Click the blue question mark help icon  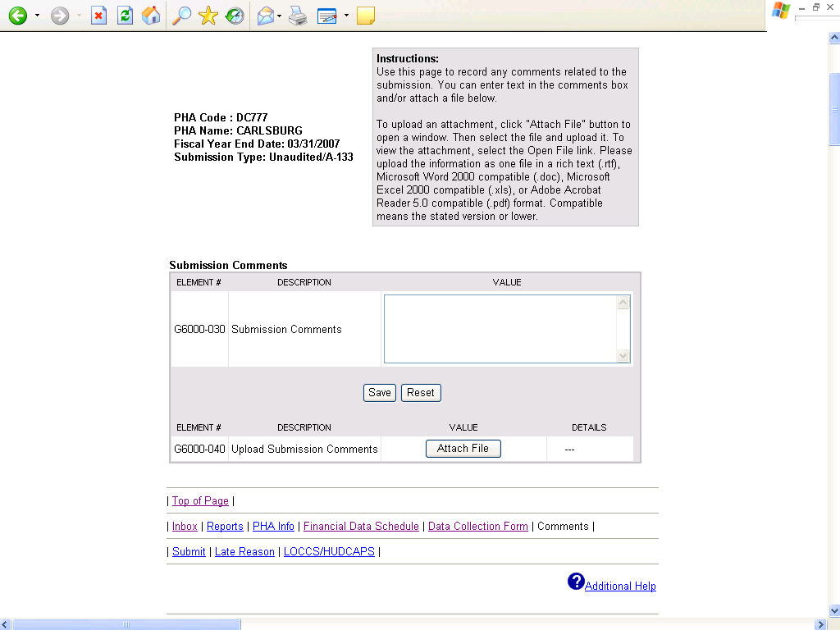(x=576, y=582)
